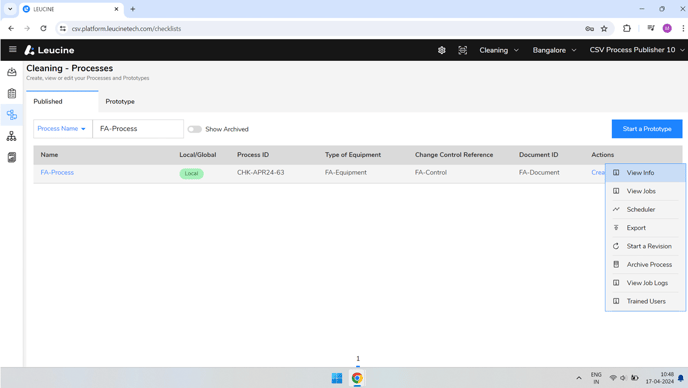
Task: Click the Archive Process menu icon
Action: [x=616, y=264]
